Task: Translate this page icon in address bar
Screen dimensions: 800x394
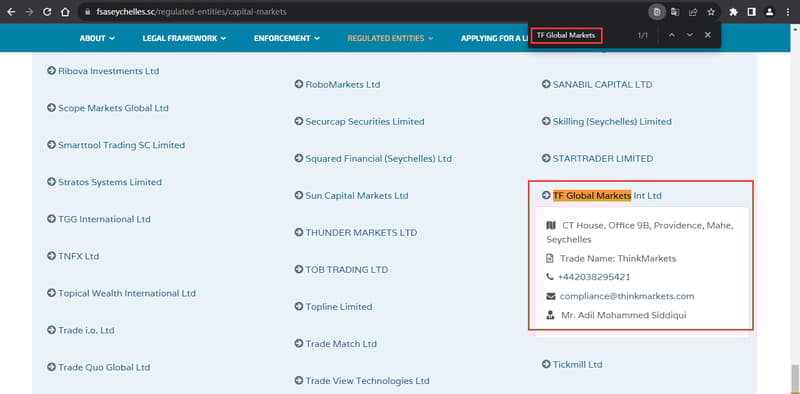Action: pos(675,12)
